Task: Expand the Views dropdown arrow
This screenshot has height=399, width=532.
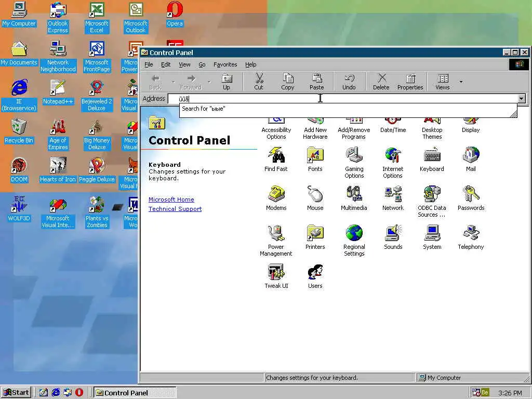Action: [x=461, y=82]
